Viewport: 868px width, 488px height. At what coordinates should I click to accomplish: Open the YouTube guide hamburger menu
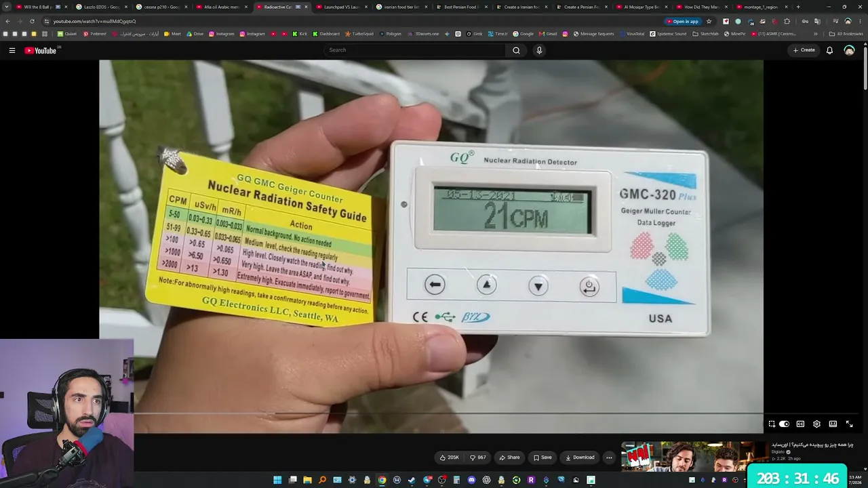coord(12,50)
